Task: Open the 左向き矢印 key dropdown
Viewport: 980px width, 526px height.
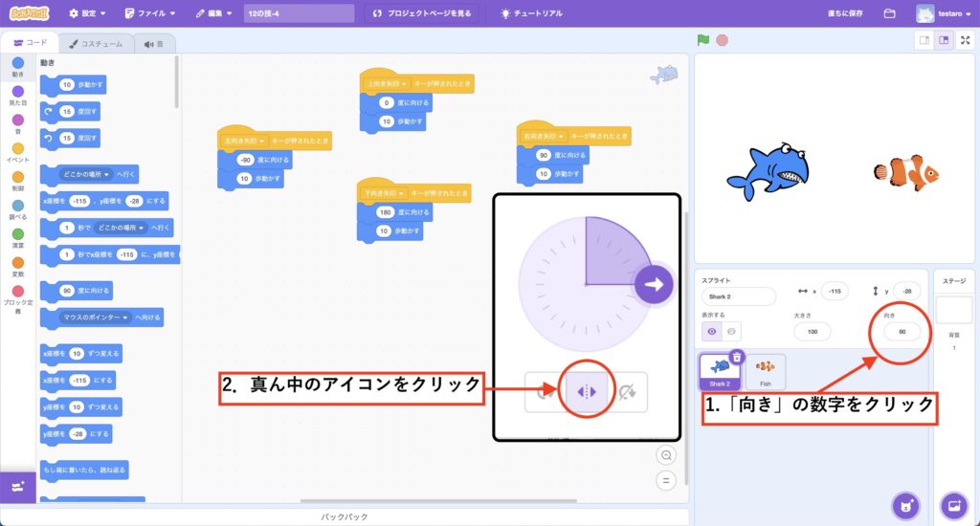Action: [x=244, y=141]
